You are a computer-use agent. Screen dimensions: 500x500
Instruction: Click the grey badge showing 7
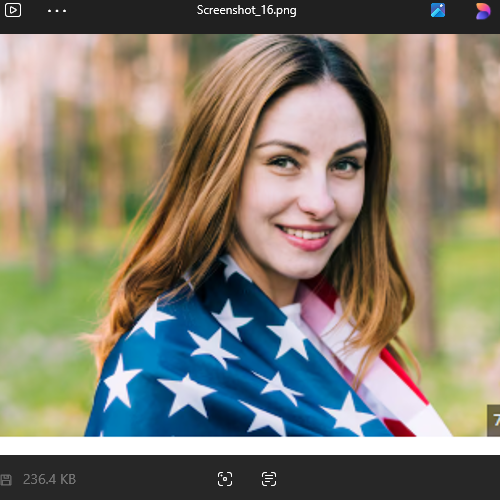pos(494,420)
